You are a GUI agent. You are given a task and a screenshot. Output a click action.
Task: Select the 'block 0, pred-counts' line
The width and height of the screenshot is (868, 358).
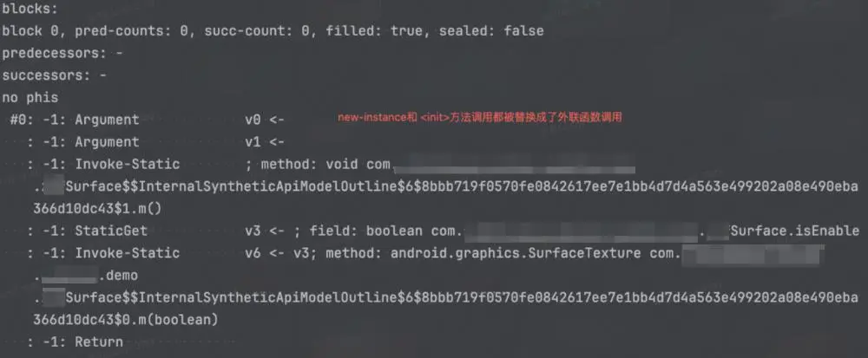[273, 31]
